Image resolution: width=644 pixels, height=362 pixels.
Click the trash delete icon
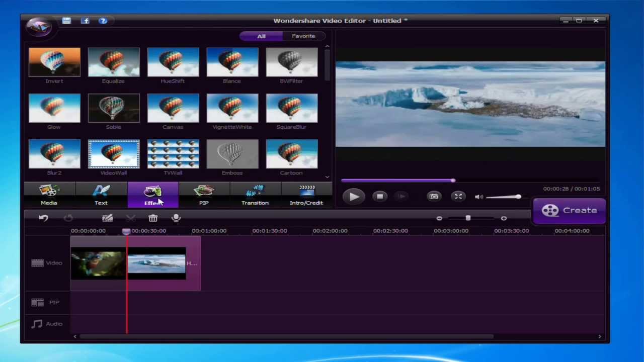[153, 218]
